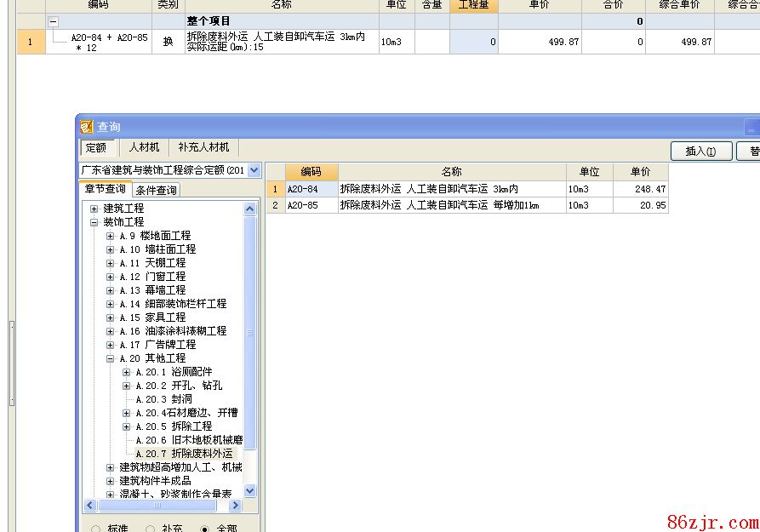
Task: Click the 查询 dialog title icon
Action: 87,127
